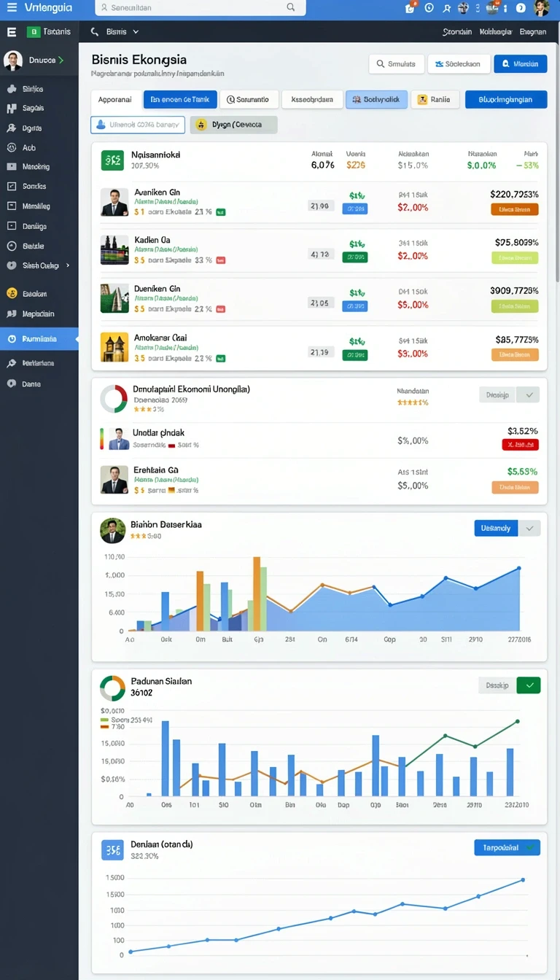Image resolution: width=560 pixels, height=980 pixels.
Task: Click the blue Tarpodaiat button in bottom chart
Action: coord(507,847)
